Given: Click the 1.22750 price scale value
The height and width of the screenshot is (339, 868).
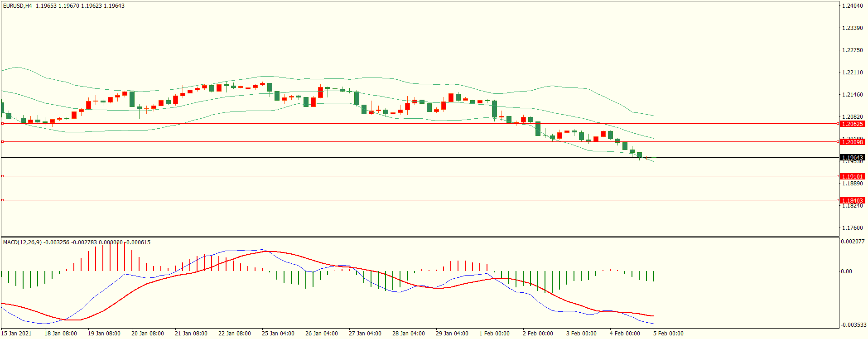Looking at the screenshot, I should (x=852, y=50).
